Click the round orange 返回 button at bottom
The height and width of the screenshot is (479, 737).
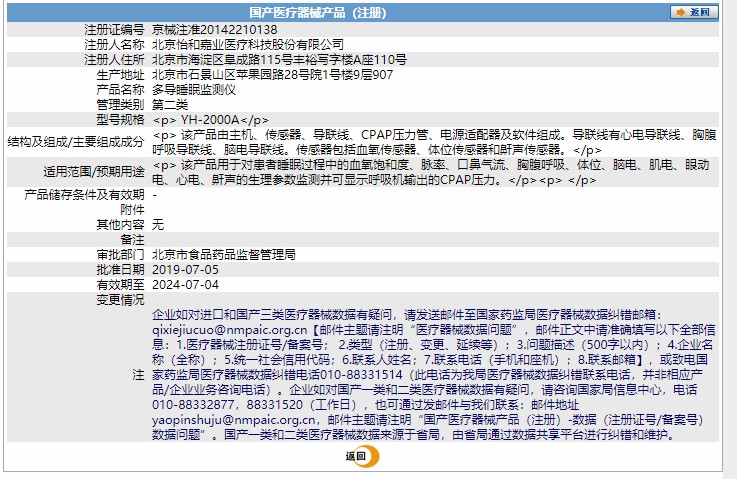tap(362, 456)
